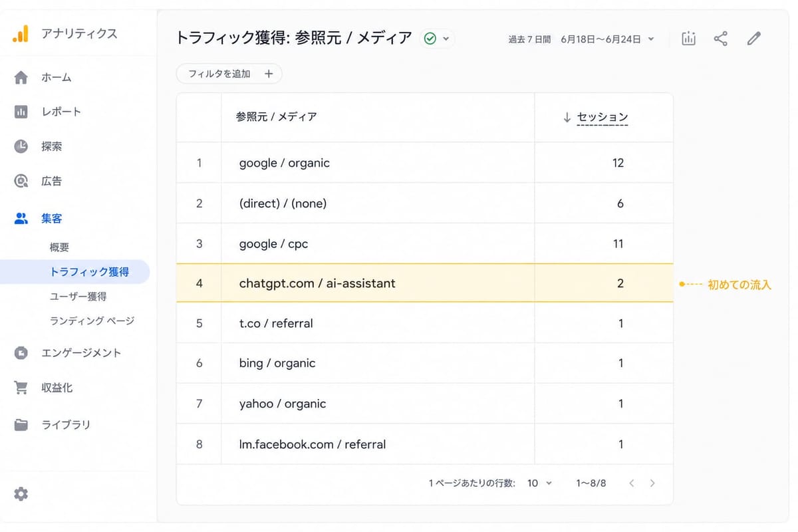Screen dimensions: 798x532
Task: Click the アナリティクス title text
Action: coord(79,34)
